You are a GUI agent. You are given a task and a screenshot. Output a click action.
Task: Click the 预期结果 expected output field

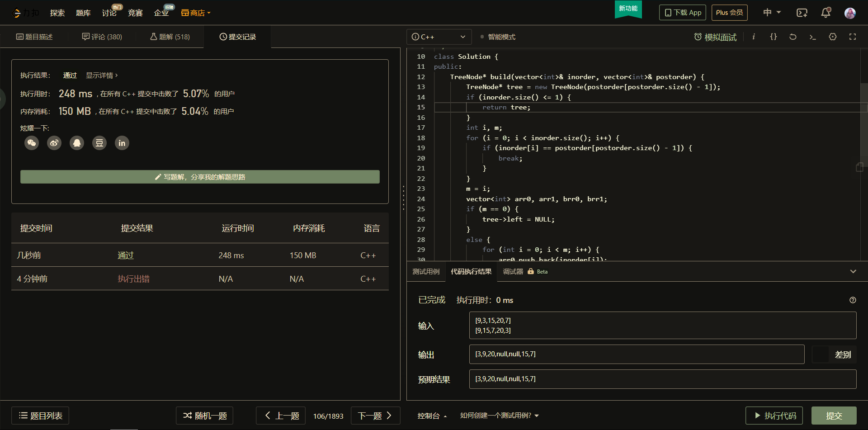pyautogui.click(x=663, y=379)
